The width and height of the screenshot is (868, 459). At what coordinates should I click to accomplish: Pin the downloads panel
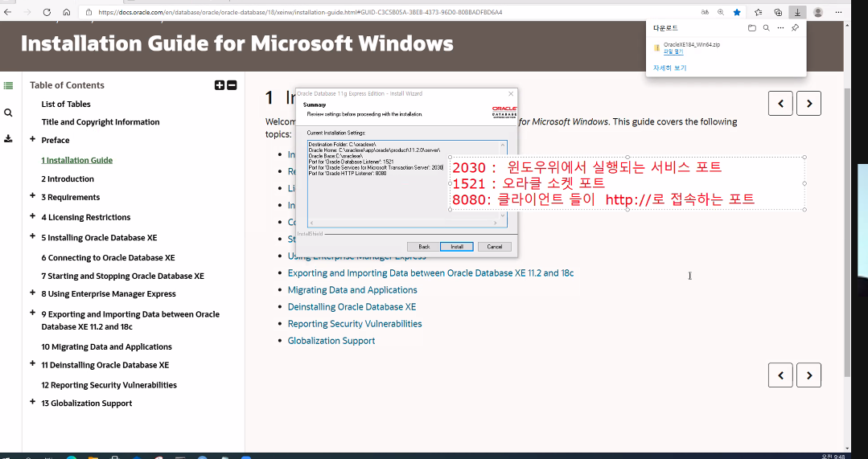tap(796, 27)
